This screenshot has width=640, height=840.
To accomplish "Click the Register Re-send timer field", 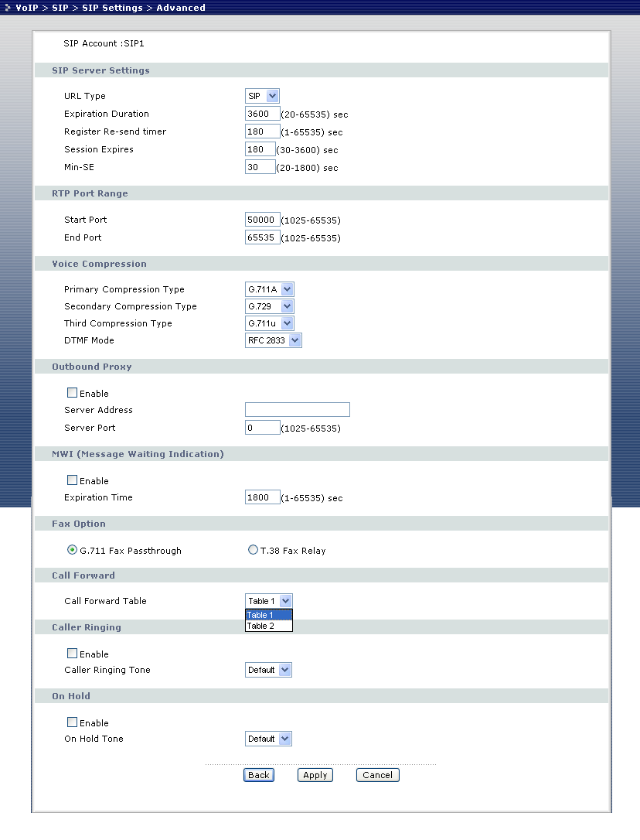I will pos(262,131).
